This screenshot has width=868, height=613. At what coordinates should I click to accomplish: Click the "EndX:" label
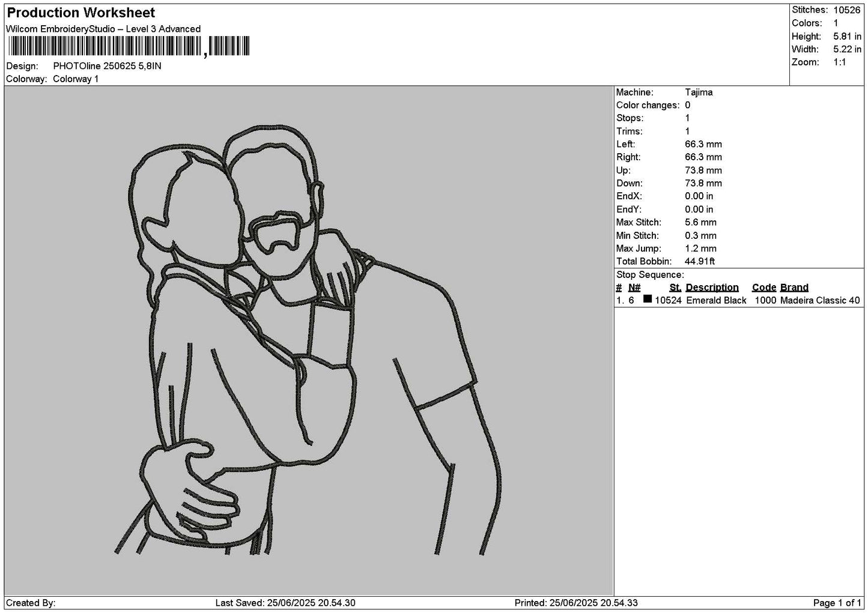(629, 196)
